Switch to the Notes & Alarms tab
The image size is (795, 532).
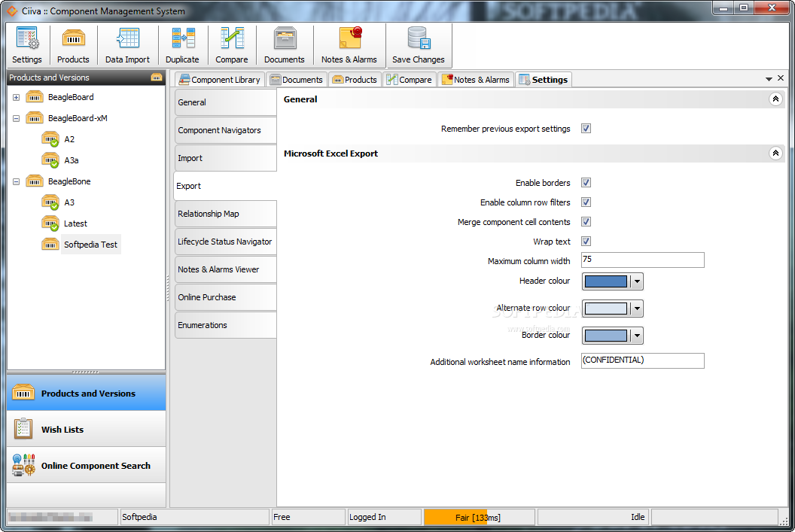click(476, 80)
